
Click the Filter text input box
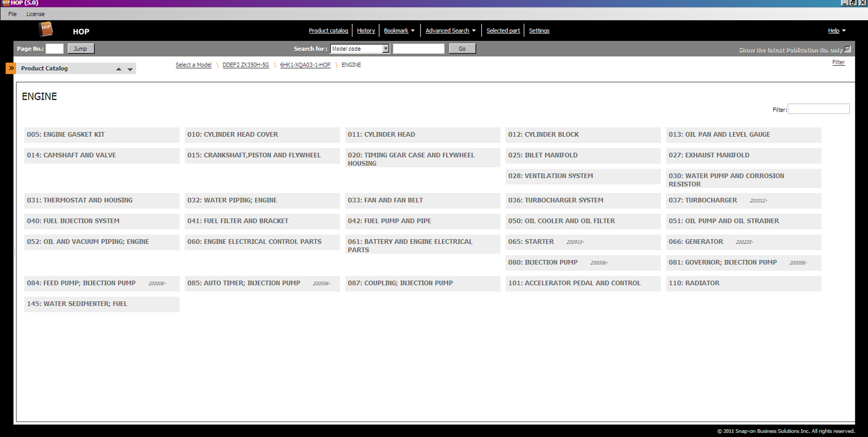click(x=818, y=109)
